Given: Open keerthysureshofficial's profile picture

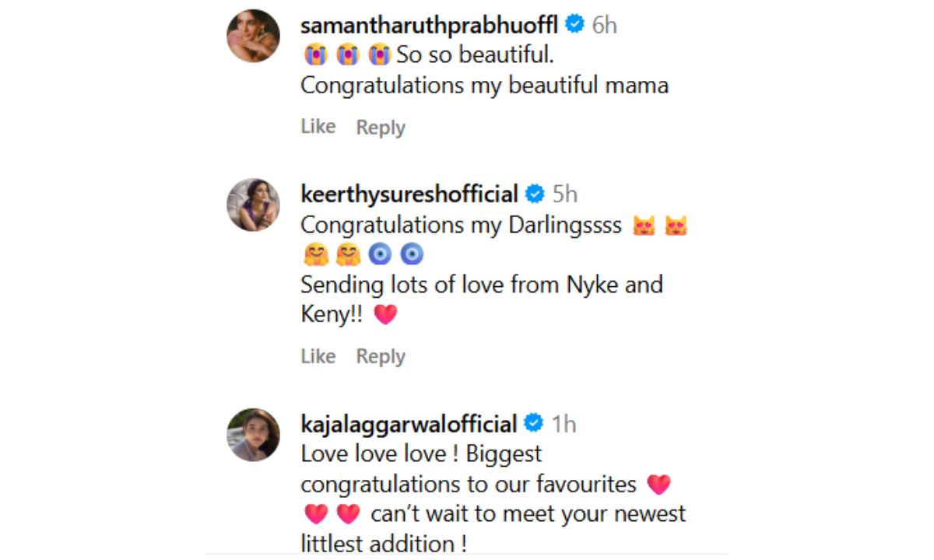Looking at the screenshot, I should pos(252,205).
